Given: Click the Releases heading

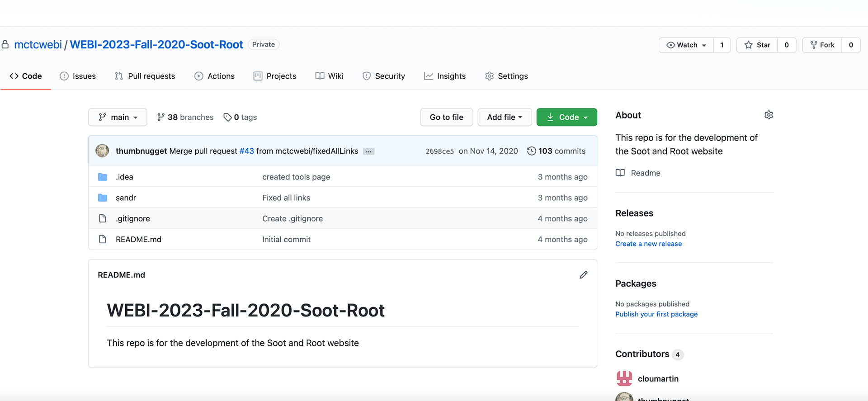Looking at the screenshot, I should (x=634, y=213).
